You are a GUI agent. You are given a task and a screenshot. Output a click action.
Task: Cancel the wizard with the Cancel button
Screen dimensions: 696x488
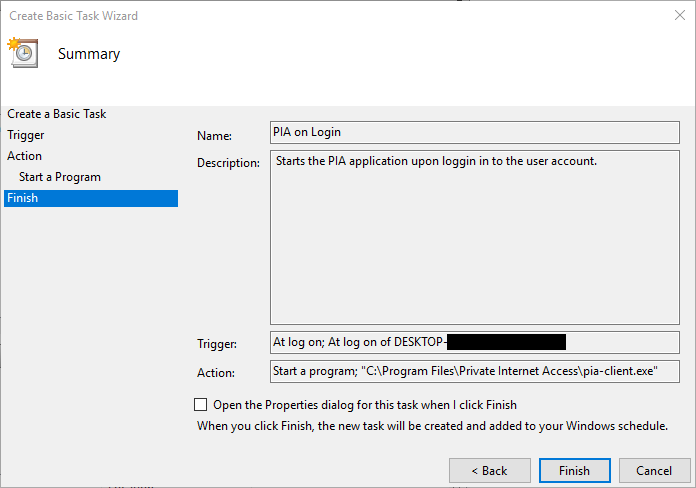pyautogui.click(x=655, y=470)
